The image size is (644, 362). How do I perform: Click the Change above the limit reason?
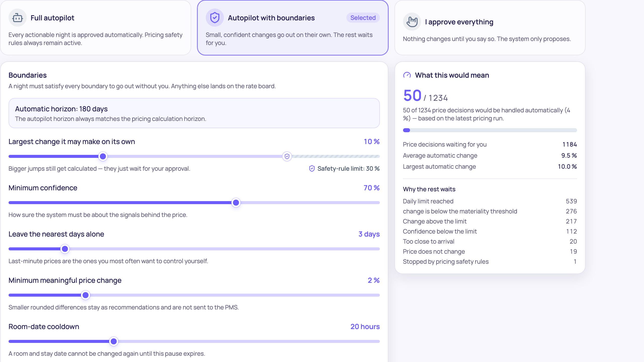(490, 221)
